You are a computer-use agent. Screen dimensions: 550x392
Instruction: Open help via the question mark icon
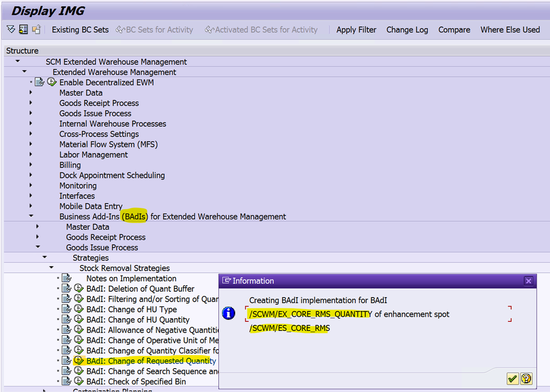[526, 378]
